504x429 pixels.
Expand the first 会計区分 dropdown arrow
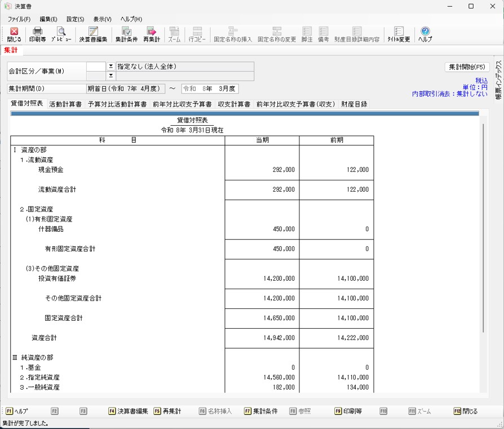[110, 67]
